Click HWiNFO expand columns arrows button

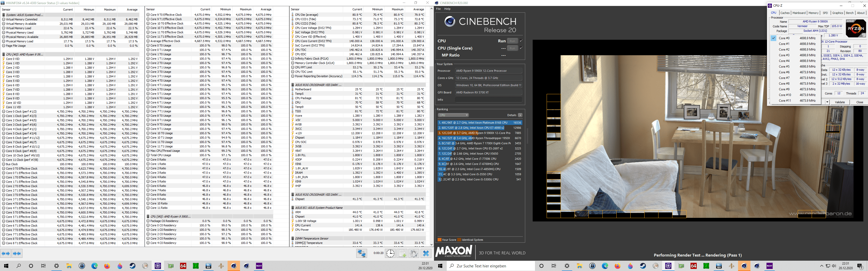click(x=6, y=253)
